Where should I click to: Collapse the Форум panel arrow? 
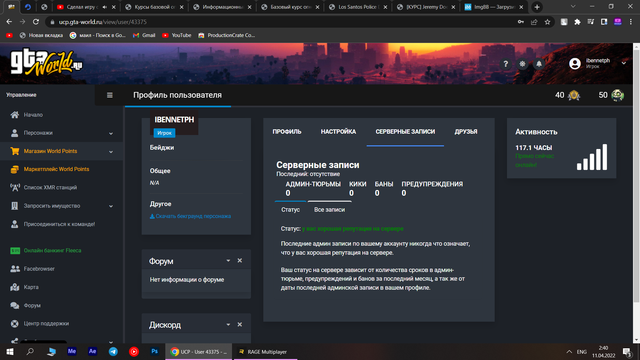coord(228,260)
